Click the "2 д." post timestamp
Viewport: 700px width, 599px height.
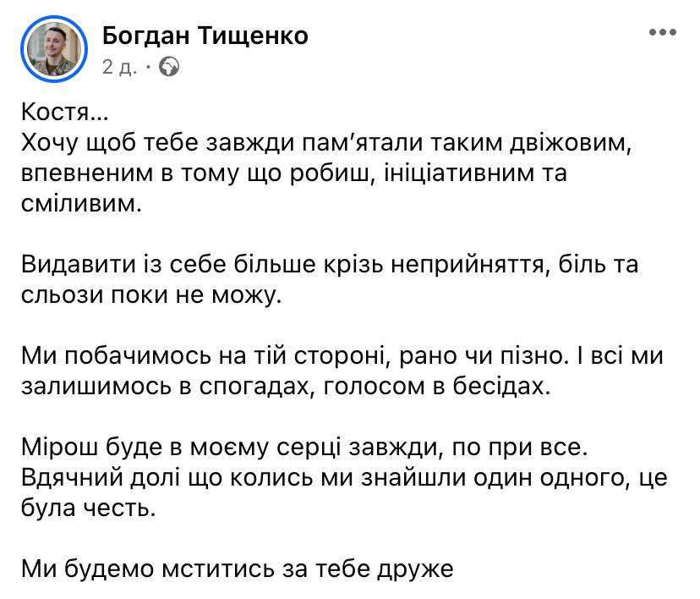[119, 66]
